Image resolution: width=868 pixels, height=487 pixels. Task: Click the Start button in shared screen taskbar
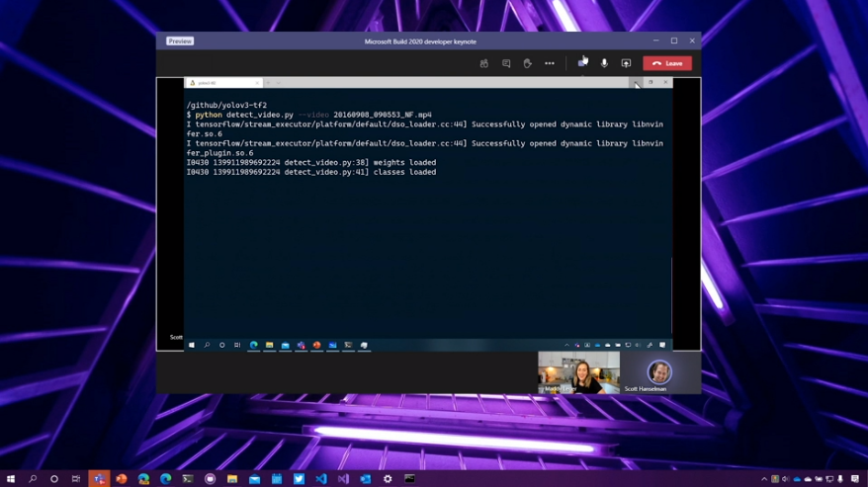tap(192, 345)
